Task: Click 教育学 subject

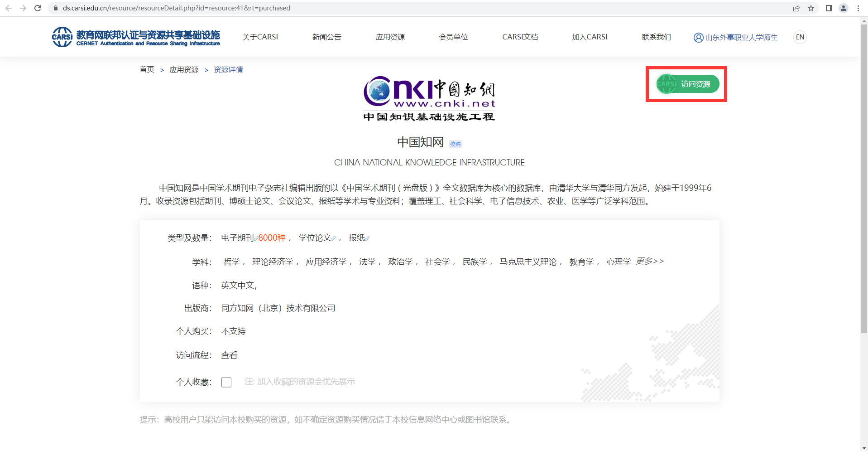Action: click(x=581, y=262)
